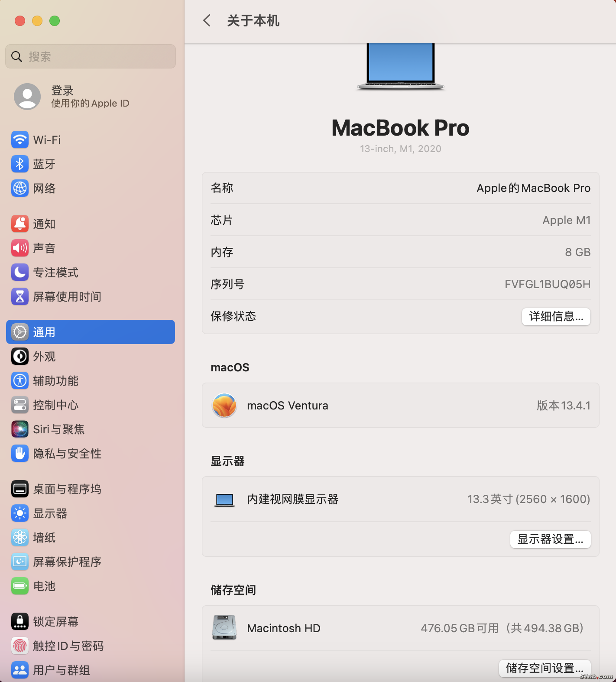This screenshot has width=616, height=682.
Task: Click computer name 'Apple的MacBook Pro'
Action: coord(533,188)
